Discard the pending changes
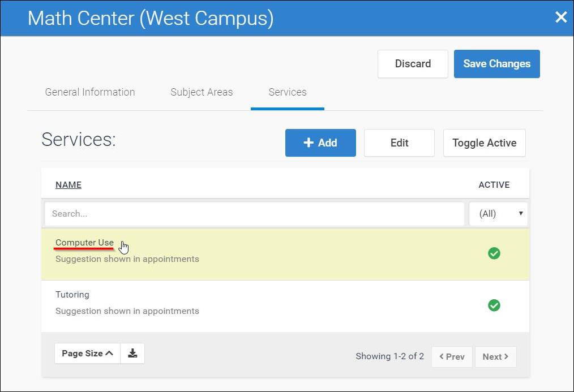This screenshot has height=392, width=574. tap(413, 64)
